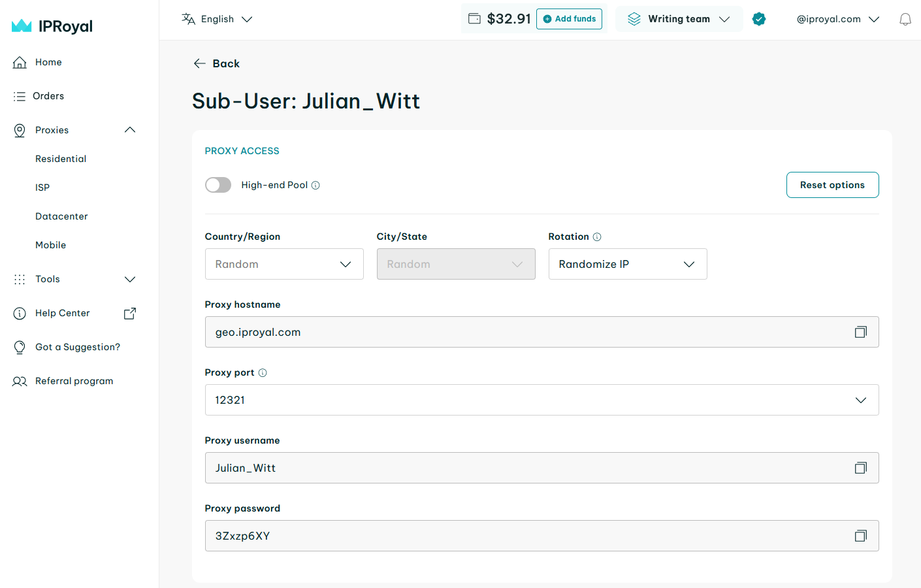Open the English language dropdown
Viewport: 921px width, 588px height.
217,19
